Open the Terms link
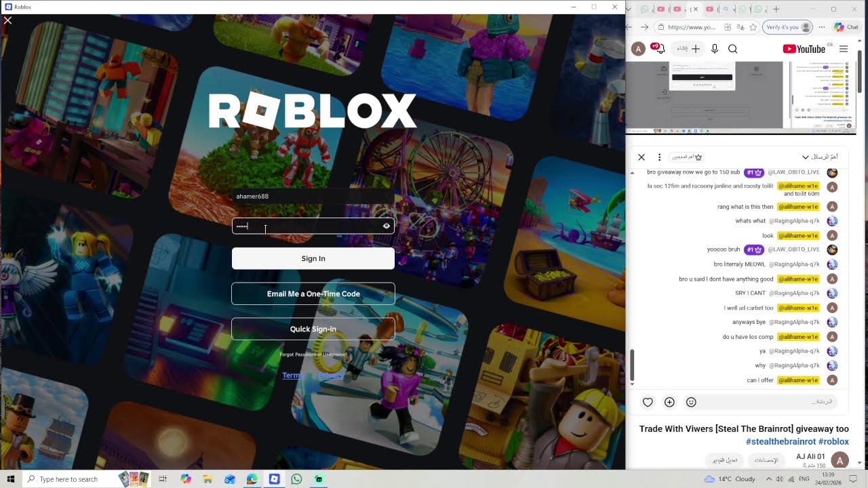 (x=292, y=375)
